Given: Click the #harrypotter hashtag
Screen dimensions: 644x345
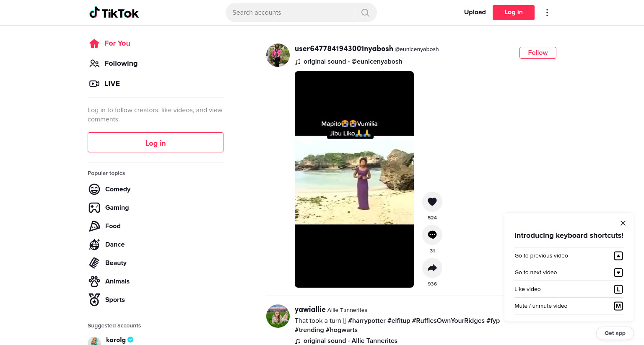Looking at the screenshot, I should click(367, 321).
